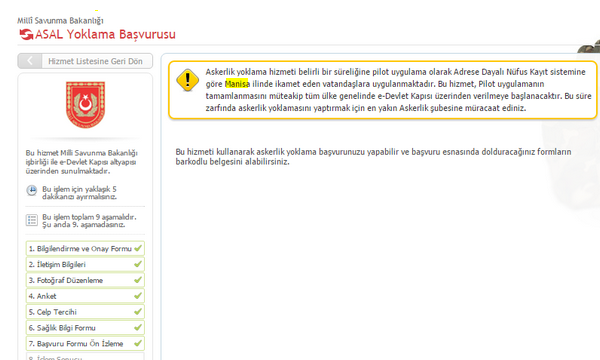Click checkmark of İletişim Bilgileri step

pyautogui.click(x=138, y=264)
